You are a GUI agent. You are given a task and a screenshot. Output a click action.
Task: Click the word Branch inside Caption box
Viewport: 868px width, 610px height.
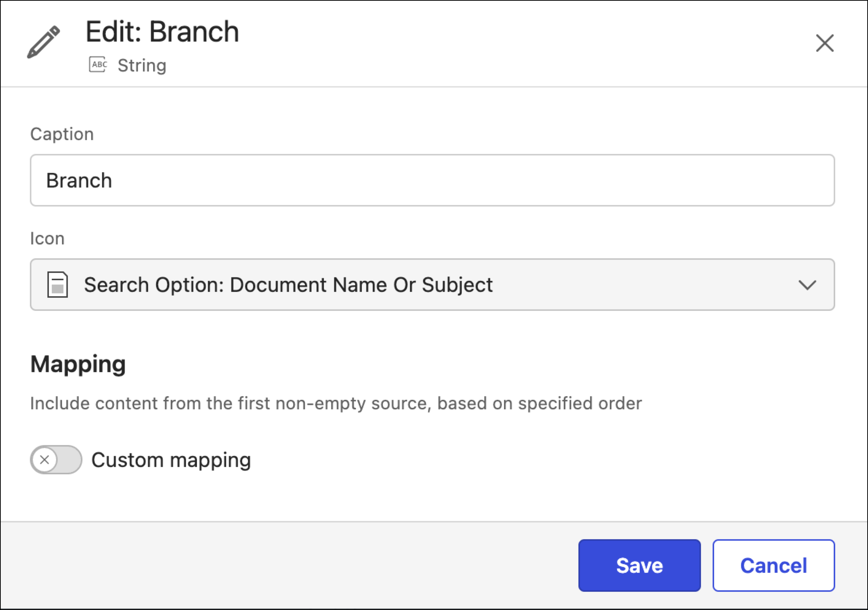[79, 180]
